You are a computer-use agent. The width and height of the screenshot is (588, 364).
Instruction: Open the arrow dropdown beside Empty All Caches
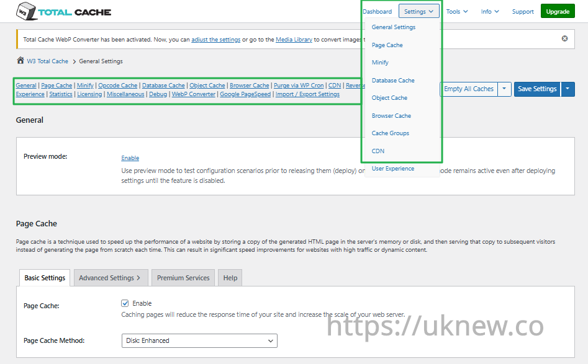[x=504, y=89]
